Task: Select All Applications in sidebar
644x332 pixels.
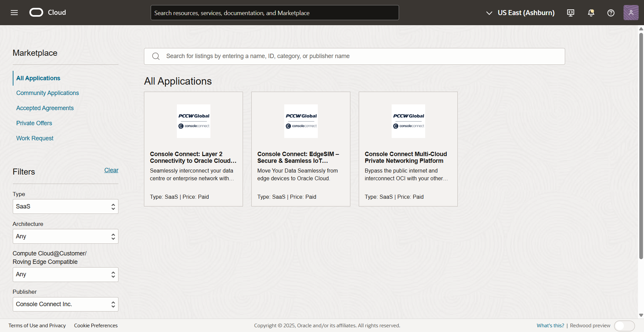Action: 38,78
